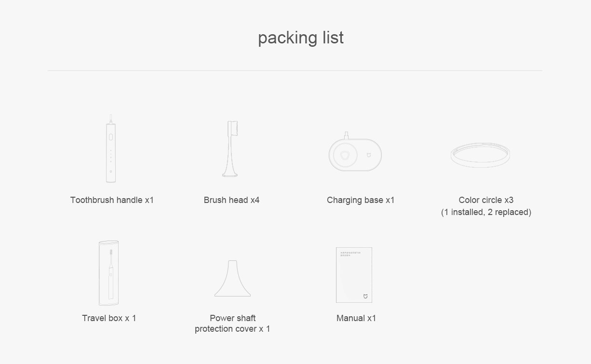The height and width of the screenshot is (364, 591).
Task: Select the Charging base x1 caption
Action: click(x=361, y=200)
